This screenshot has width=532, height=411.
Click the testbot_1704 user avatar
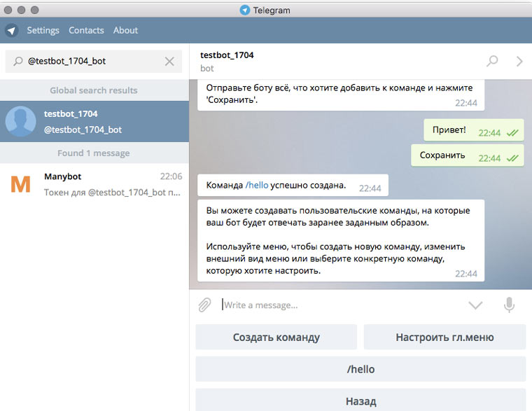click(x=21, y=122)
